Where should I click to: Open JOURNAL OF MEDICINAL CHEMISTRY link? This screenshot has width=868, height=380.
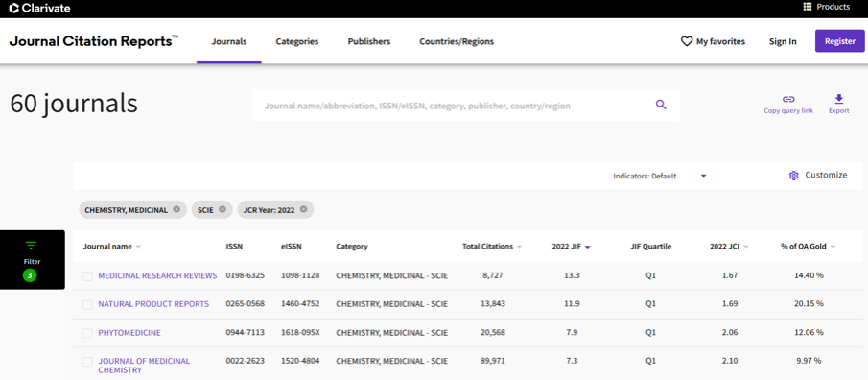point(144,365)
